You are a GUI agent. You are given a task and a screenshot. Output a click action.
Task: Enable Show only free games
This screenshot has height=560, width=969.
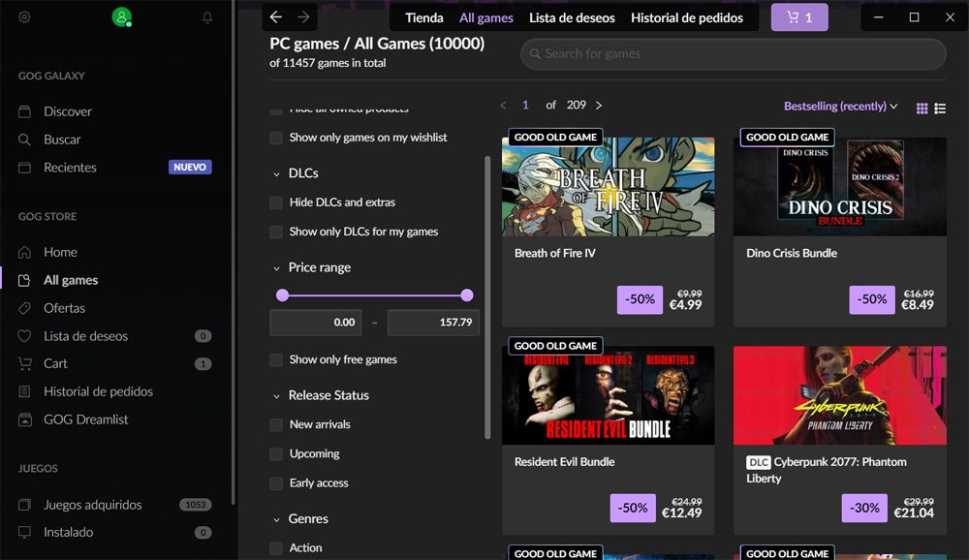point(276,359)
